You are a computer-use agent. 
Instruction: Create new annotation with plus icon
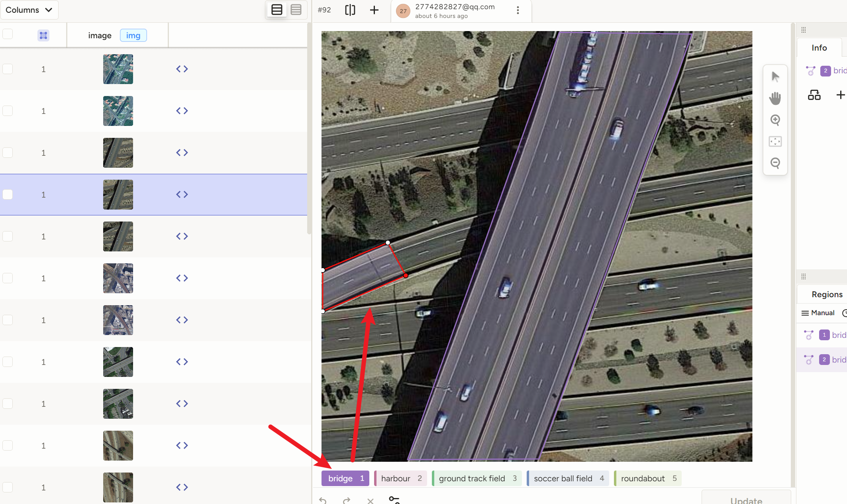(374, 10)
